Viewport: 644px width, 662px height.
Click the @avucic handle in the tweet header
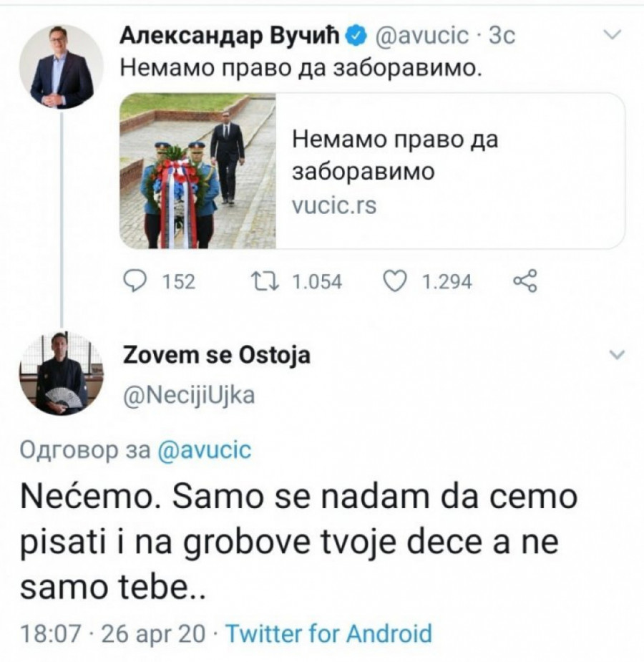coord(420,35)
